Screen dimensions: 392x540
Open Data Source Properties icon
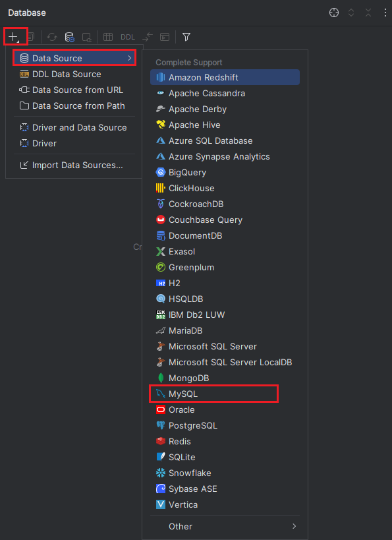(x=70, y=37)
